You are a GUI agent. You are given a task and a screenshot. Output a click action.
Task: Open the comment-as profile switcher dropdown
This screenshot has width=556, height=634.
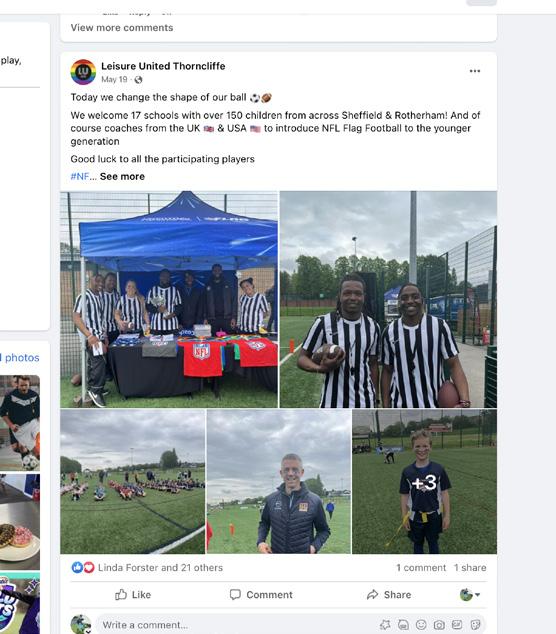[470, 595]
